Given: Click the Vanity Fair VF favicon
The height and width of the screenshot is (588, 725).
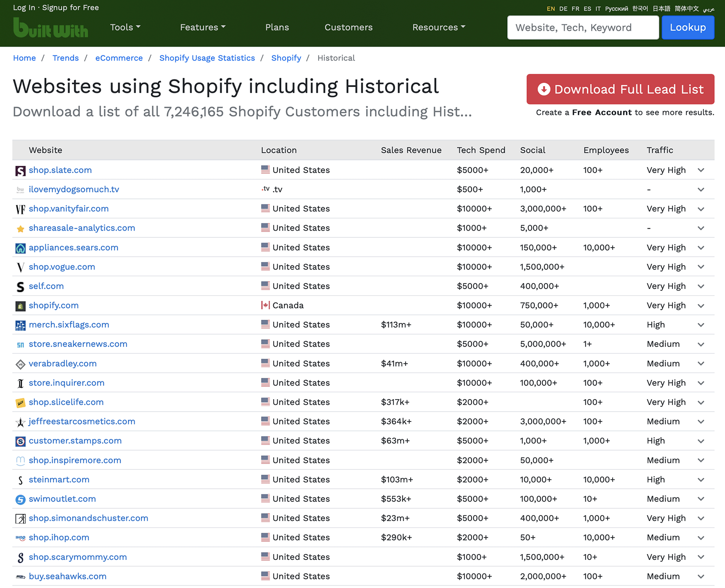Looking at the screenshot, I should tap(20, 209).
